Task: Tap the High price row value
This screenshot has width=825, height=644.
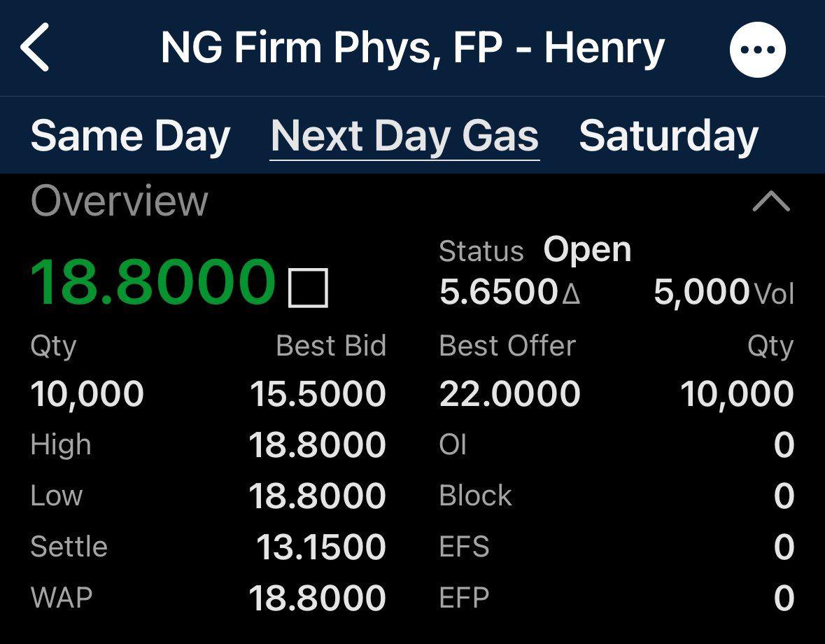Action: coord(318,445)
